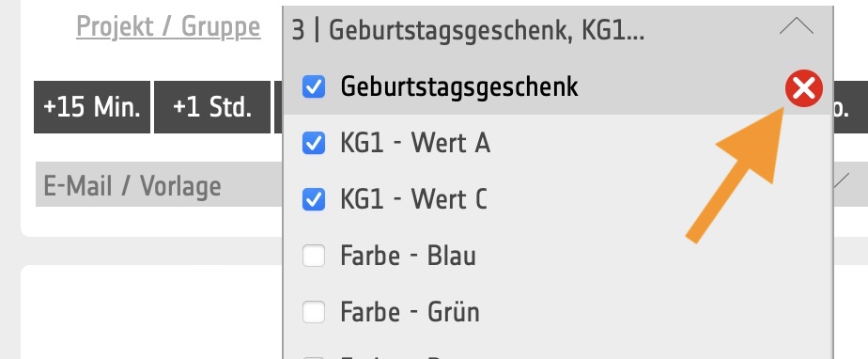This screenshot has height=359, width=868.
Task: Select the Geburtstagsgeschenk list entry label
Action: click(459, 87)
